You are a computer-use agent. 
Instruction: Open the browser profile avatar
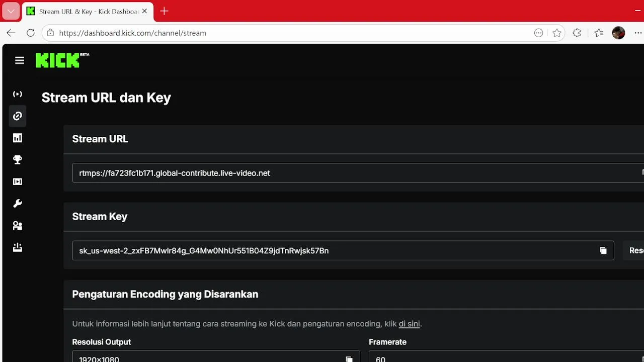pos(618,33)
